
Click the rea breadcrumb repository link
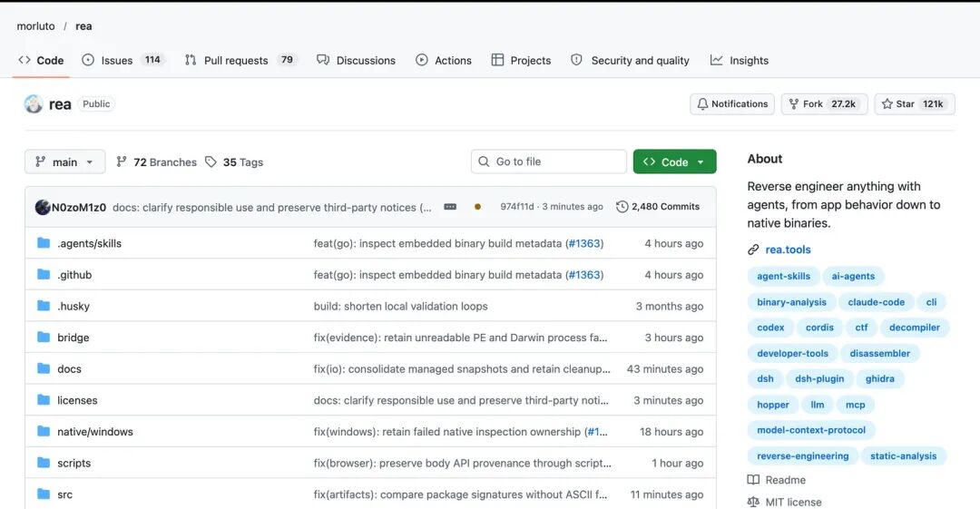pos(83,26)
